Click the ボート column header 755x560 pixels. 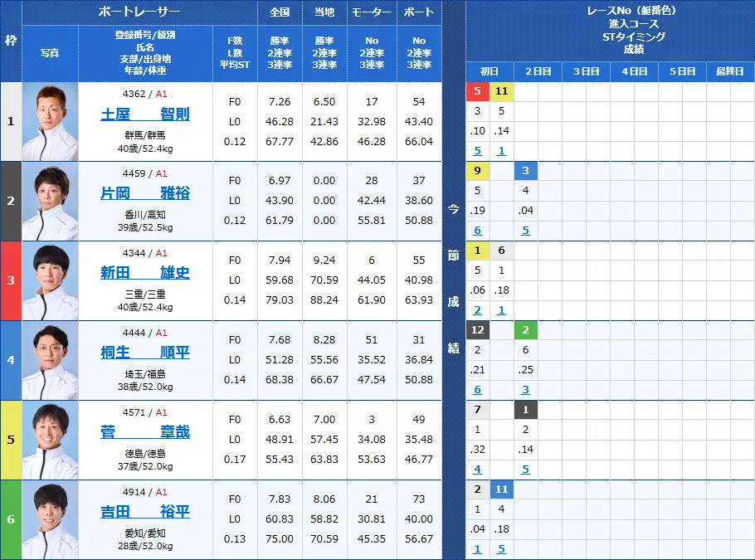[x=419, y=12]
